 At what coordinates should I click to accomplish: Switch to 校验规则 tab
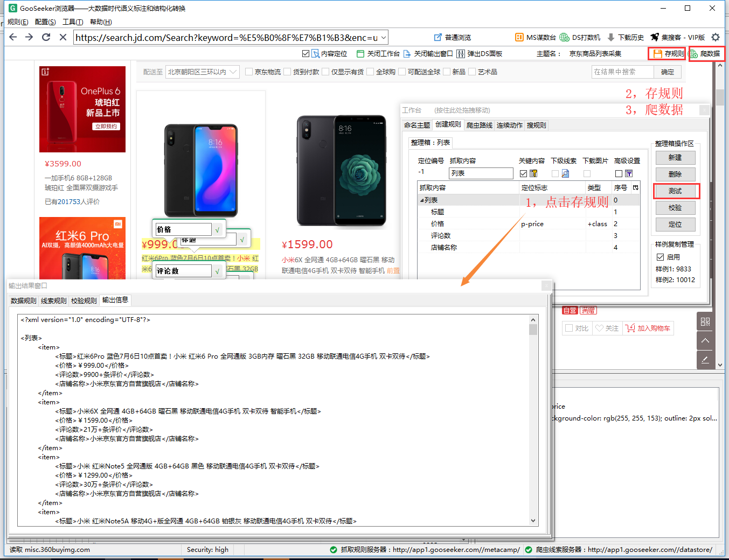(x=84, y=300)
